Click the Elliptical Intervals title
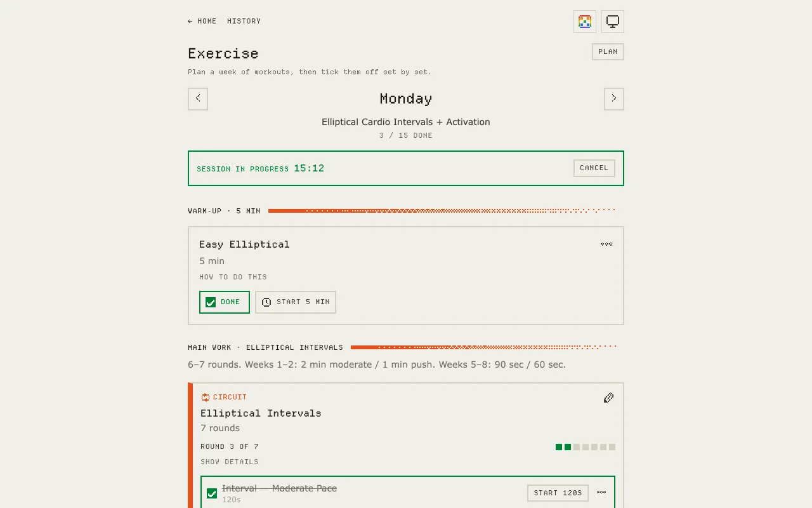 (261, 413)
